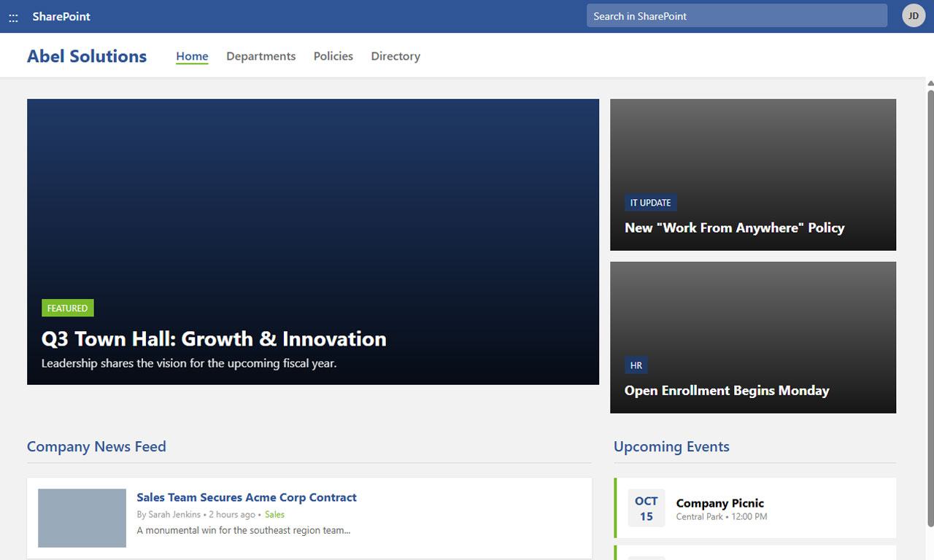Navigate to the Policies page
Viewport: 934px width, 560px height.
(x=333, y=55)
